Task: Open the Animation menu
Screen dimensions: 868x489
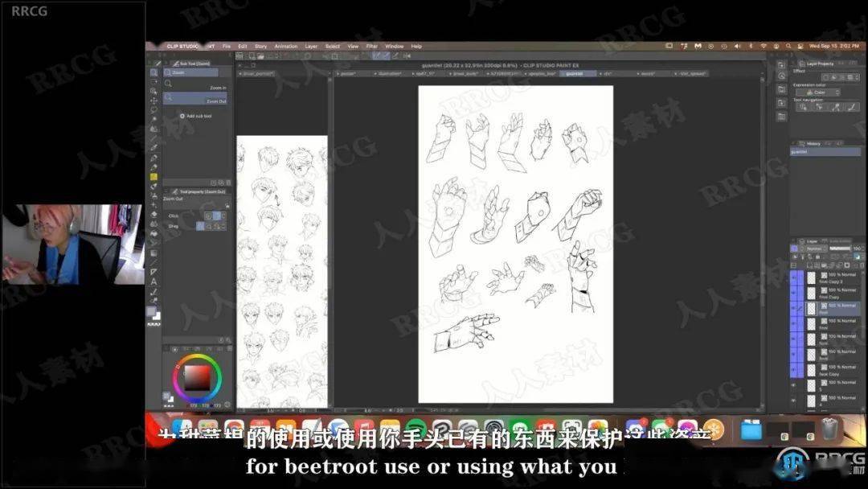Action: (x=286, y=47)
